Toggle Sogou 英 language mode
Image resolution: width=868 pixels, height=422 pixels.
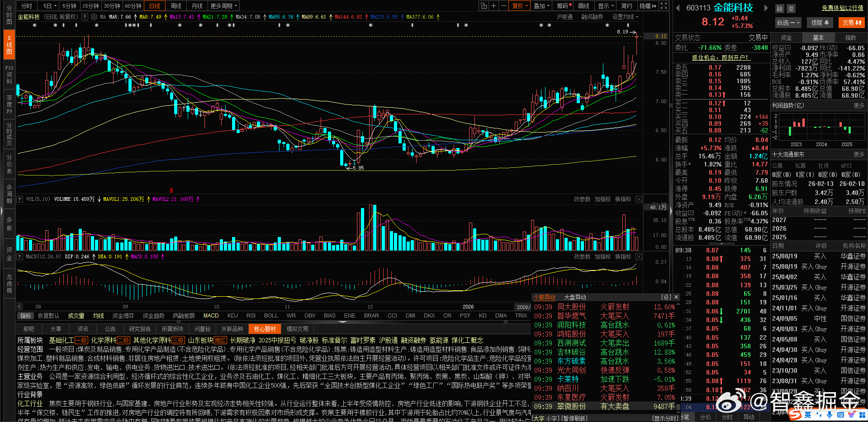[807, 414]
